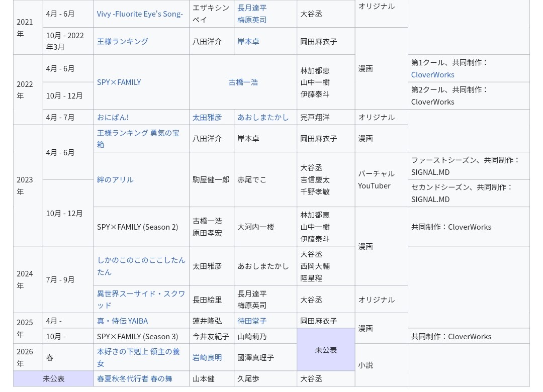The image size is (543, 392).
Task: Open the 真・侍伝 YAIBA link
Action: 122,321
